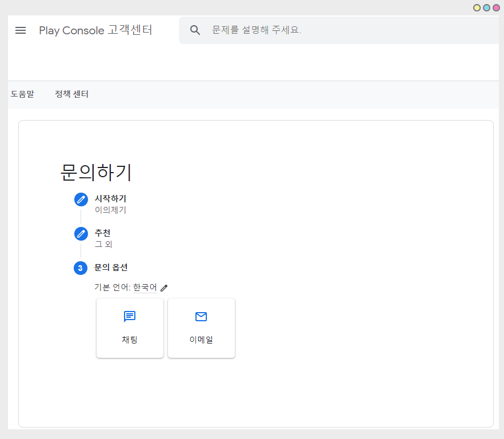Go to Play Console 고객센터 home title
Screen dimensions: 504x439
95,30
